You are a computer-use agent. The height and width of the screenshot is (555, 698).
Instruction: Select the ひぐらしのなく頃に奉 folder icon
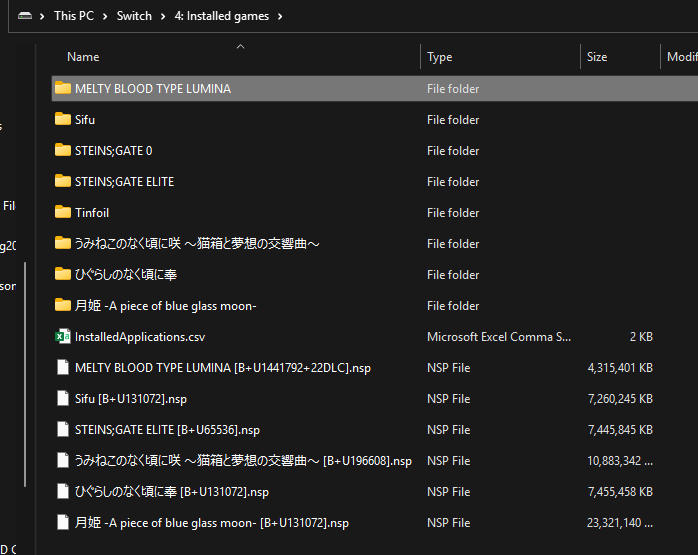click(63, 274)
